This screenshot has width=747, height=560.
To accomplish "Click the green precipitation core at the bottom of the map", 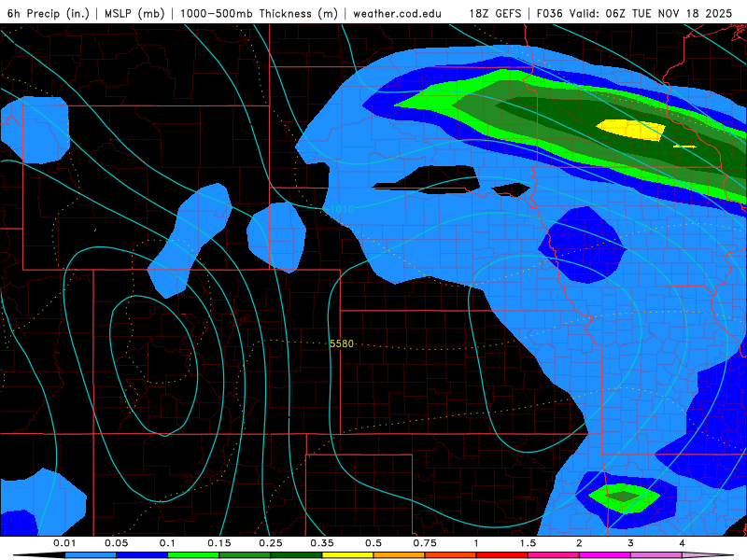I will pos(624,497).
